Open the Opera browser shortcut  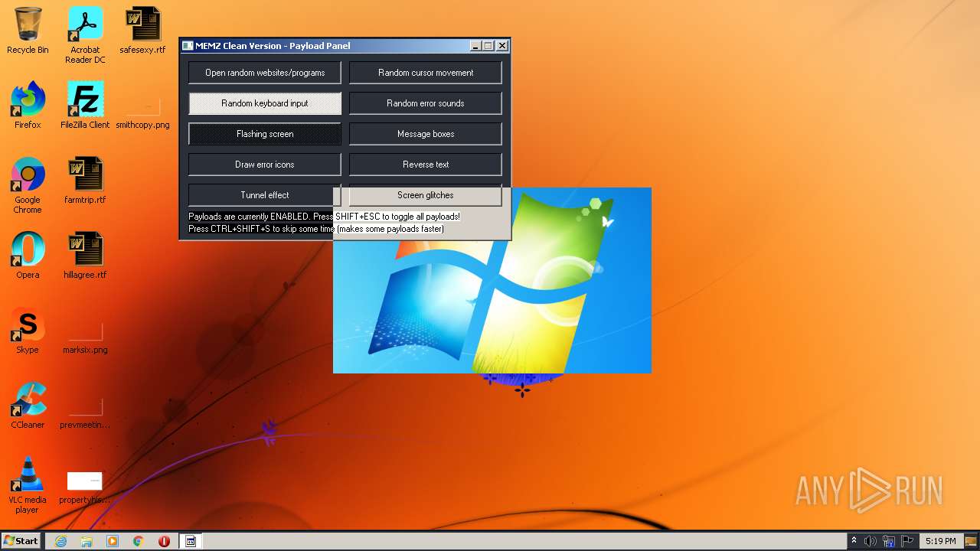pyautogui.click(x=28, y=256)
